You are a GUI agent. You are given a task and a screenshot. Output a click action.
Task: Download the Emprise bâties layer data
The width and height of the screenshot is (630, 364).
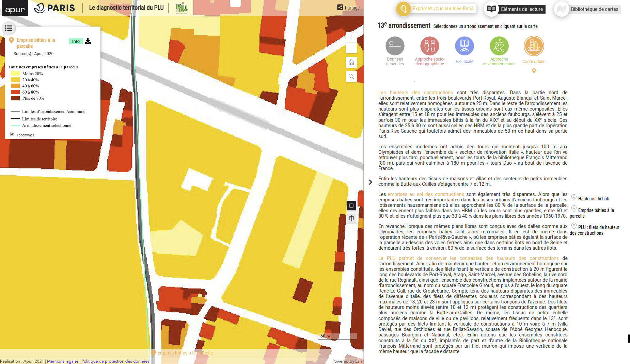[x=88, y=41]
